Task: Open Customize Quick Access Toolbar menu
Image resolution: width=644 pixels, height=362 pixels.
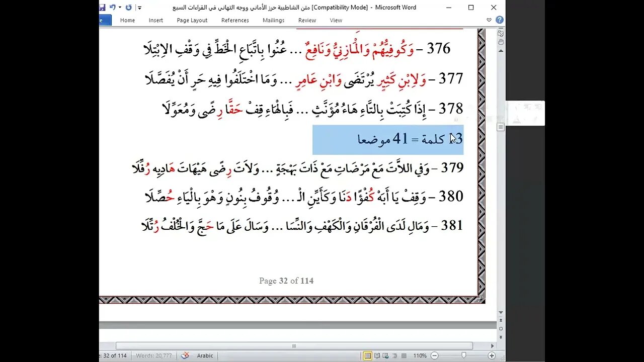Action: point(139,8)
